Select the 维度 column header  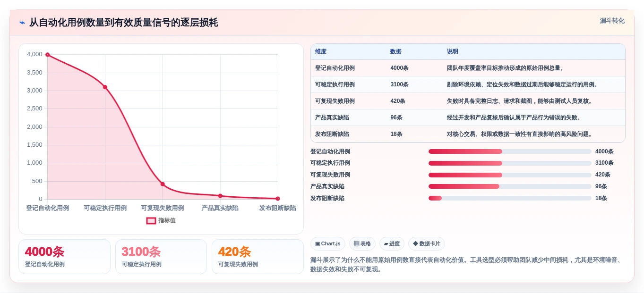[321, 51]
